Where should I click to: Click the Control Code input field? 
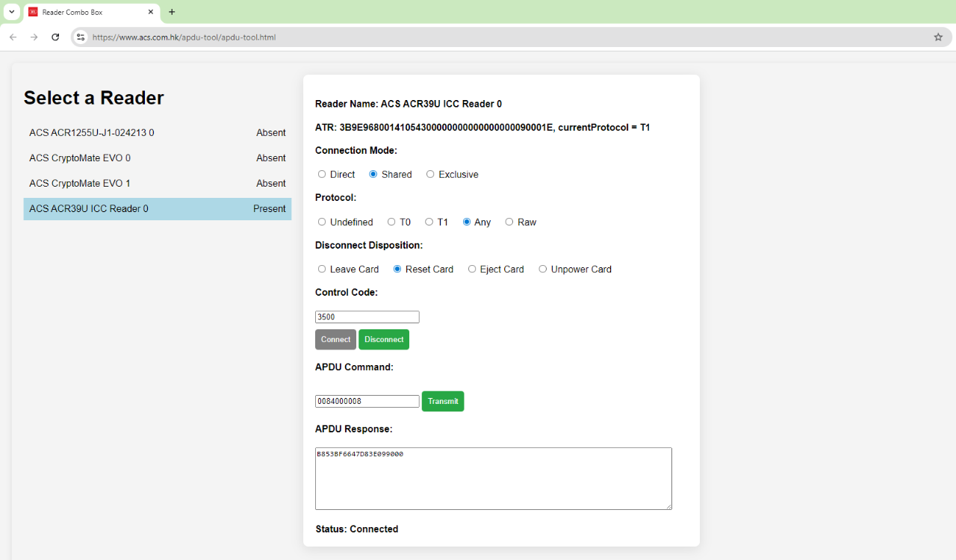point(367,317)
